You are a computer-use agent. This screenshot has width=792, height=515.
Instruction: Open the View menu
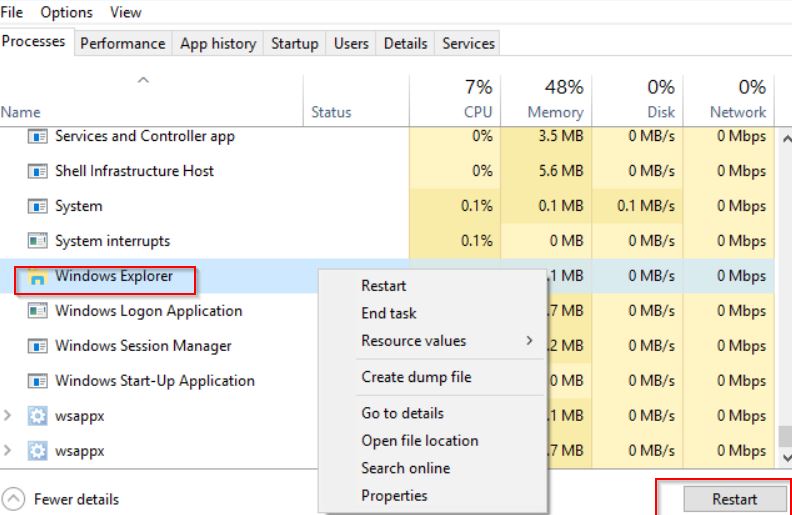[126, 12]
